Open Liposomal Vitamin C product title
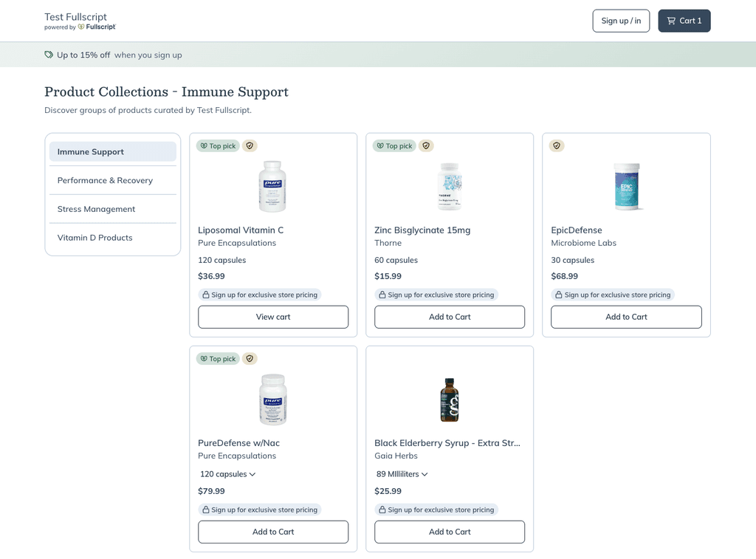Image resolution: width=756 pixels, height=559 pixels. (241, 230)
